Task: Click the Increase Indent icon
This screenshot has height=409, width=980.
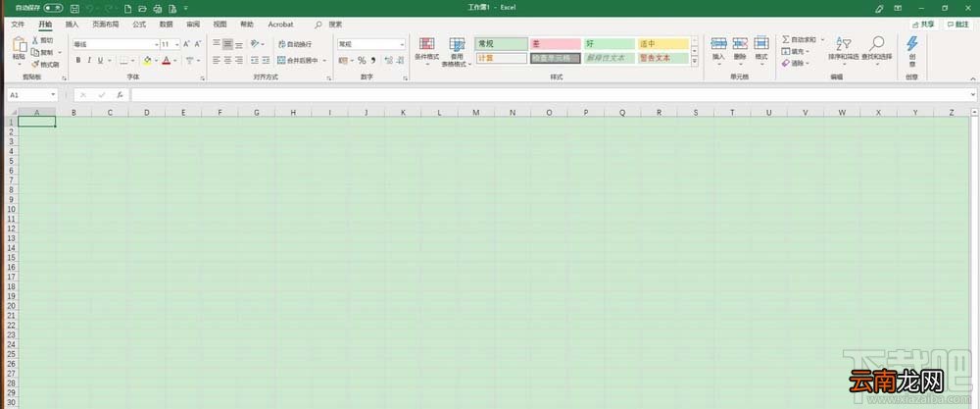Action: click(266, 61)
